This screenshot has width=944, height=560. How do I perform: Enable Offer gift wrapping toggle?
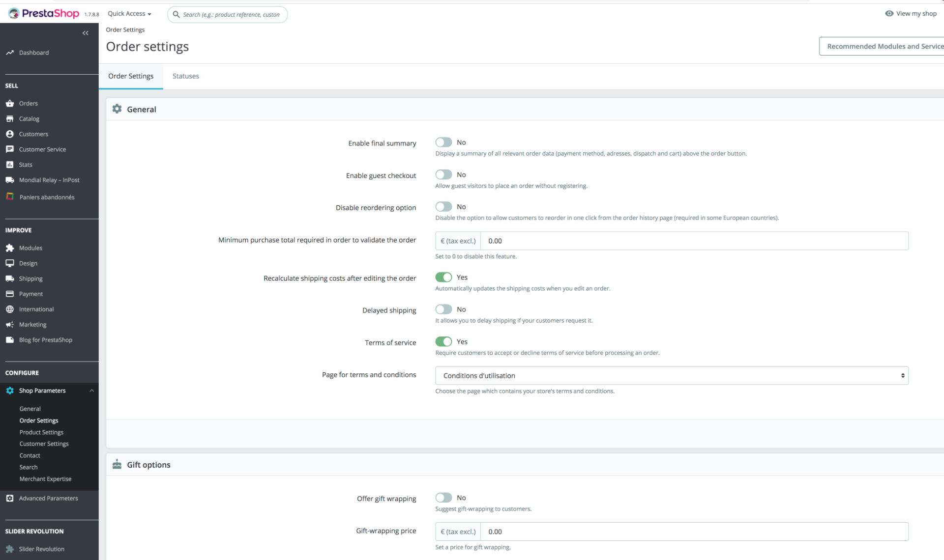pos(443,498)
